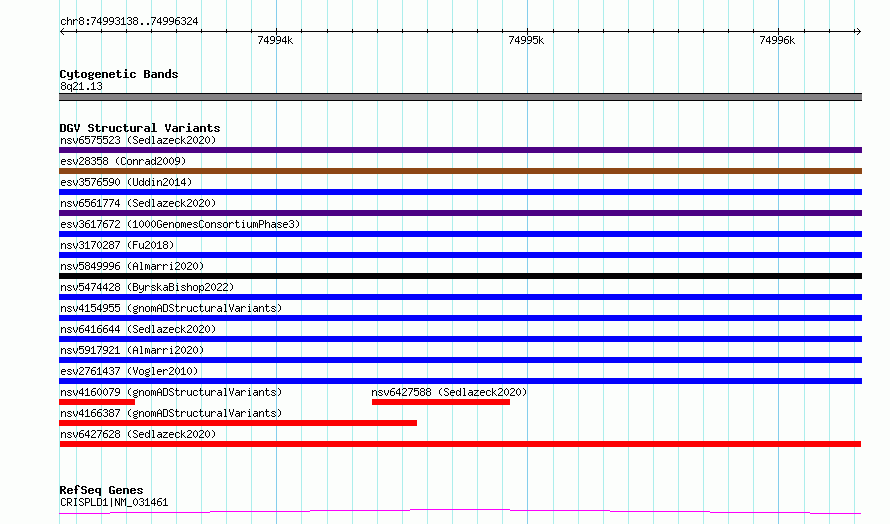Image resolution: width=890 pixels, height=524 pixels.
Task: Open the esv28358 (Conrad2009) variant label
Action: click(x=123, y=161)
